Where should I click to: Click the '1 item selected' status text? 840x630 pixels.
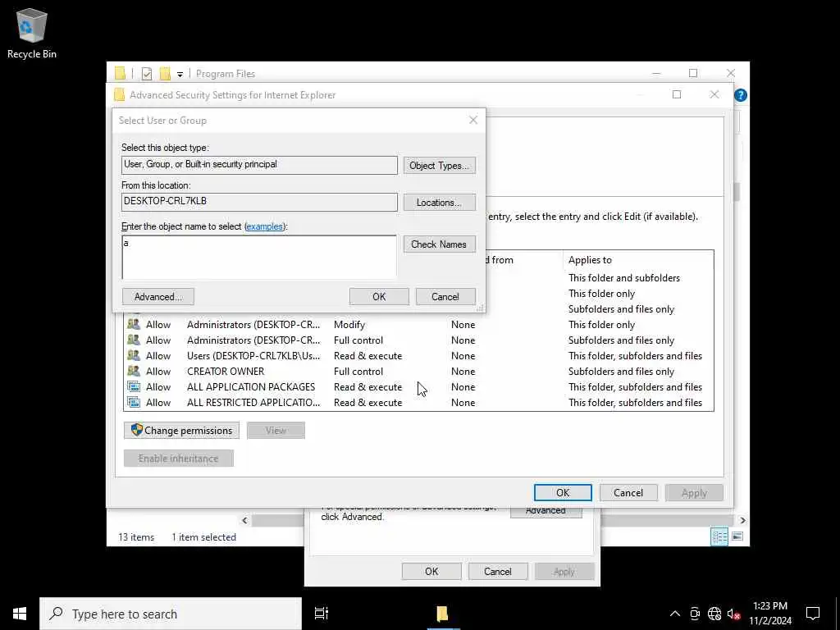pos(203,537)
